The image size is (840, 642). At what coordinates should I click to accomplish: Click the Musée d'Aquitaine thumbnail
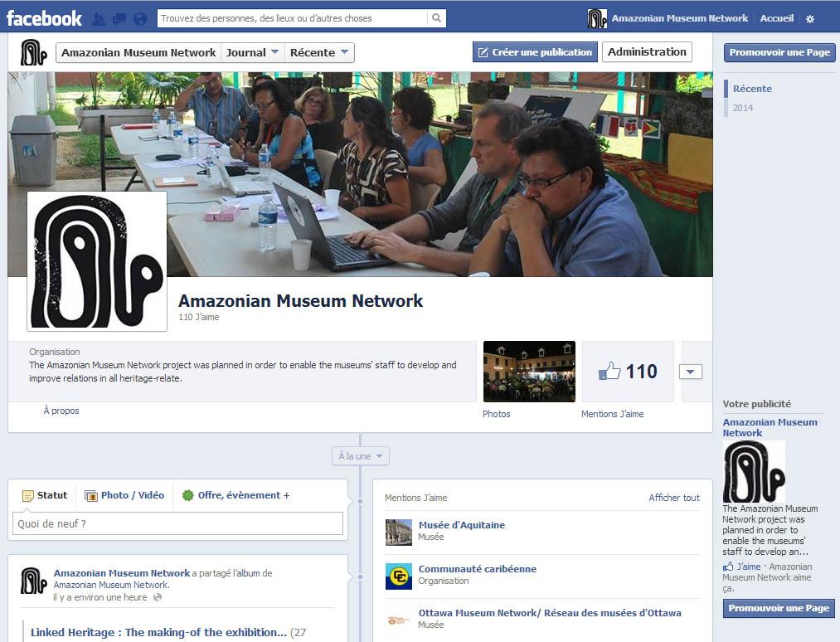point(399,532)
